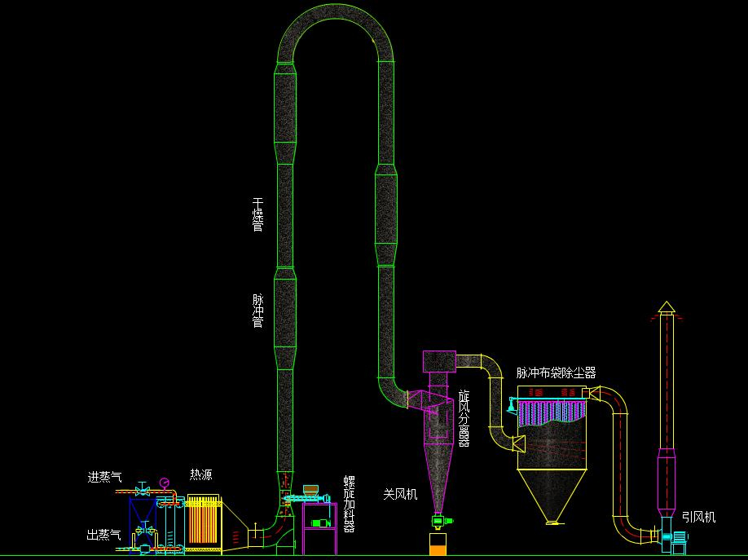Select the 旋风分离器 cyclone separator label

click(x=464, y=417)
